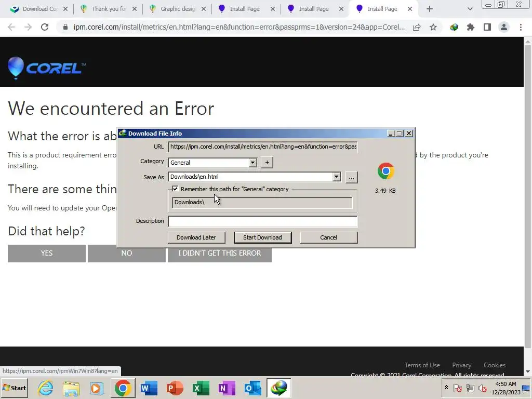Open the Terms of Use link
The width and height of the screenshot is (532, 399).
point(422,365)
